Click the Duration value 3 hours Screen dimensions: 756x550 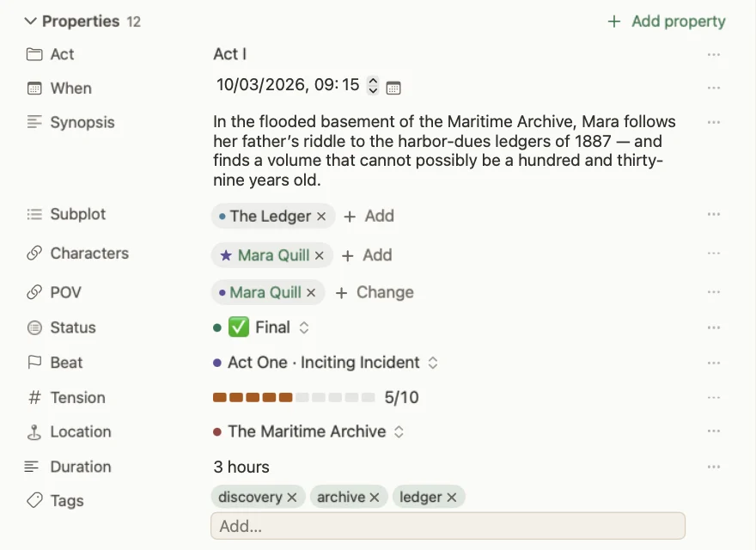241,467
